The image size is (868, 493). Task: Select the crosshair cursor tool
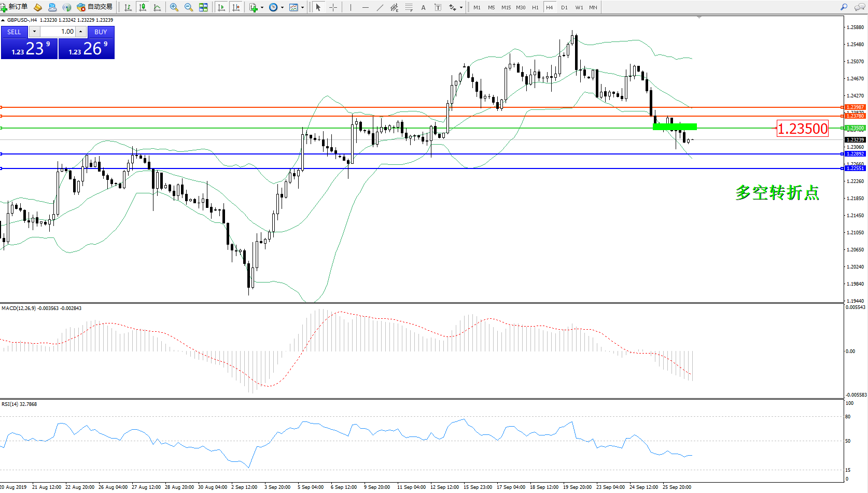[x=333, y=7]
